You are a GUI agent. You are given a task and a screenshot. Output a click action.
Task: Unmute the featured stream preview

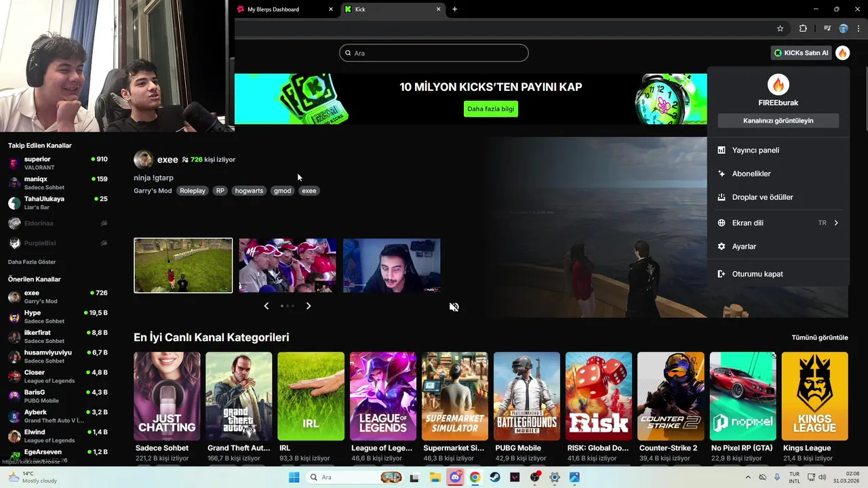(x=454, y=307)
